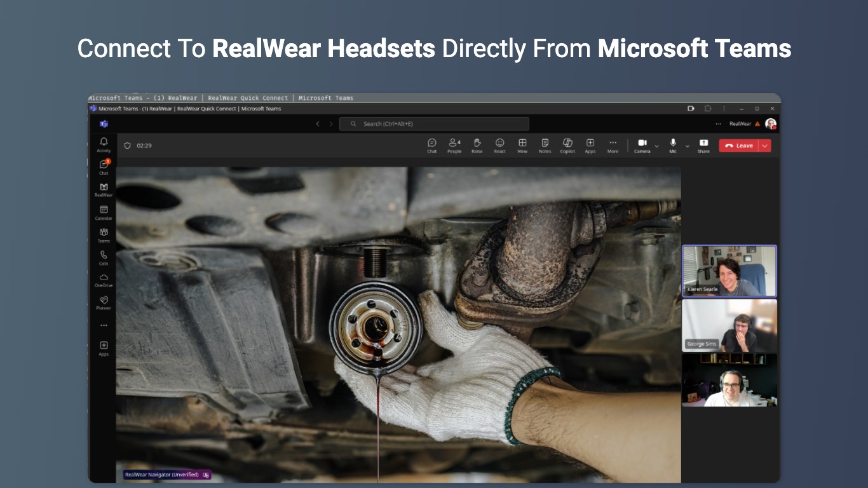This screenshot has width=868, height=488.
Task: Go back using the back arrow
Action: [318, 124]
